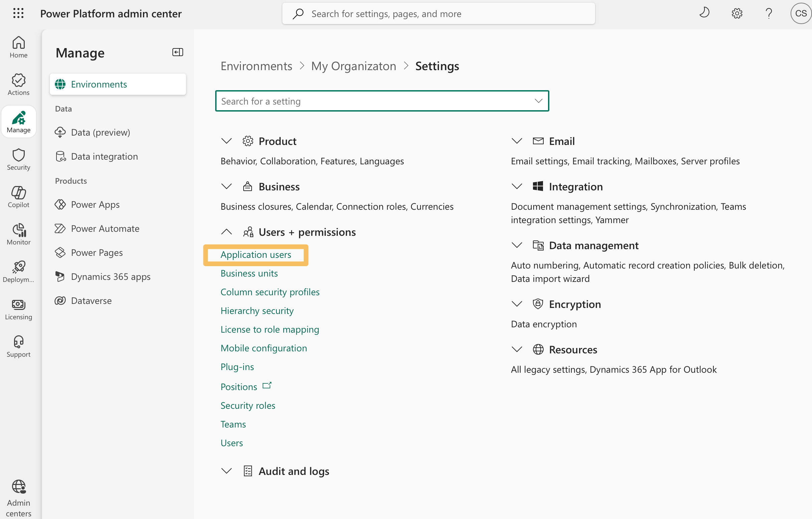
Task: Expand the Audit and logs section
Action: (226, 471)
